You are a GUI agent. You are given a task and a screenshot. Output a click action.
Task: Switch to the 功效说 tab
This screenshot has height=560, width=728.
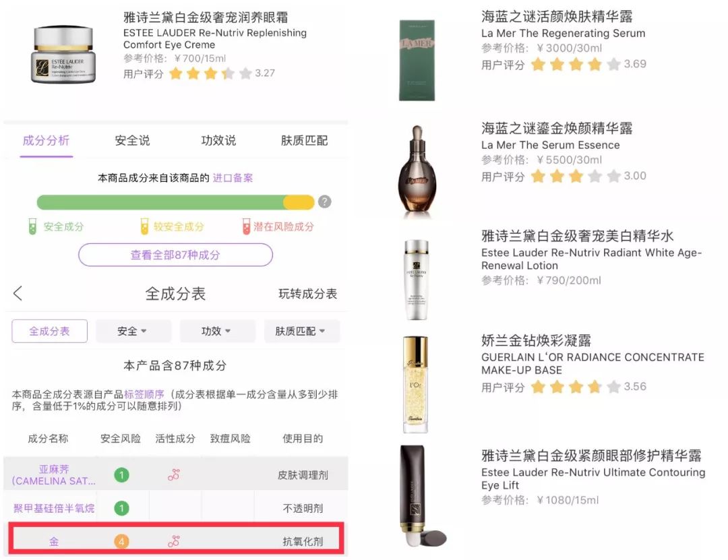(x=218, y=140)
